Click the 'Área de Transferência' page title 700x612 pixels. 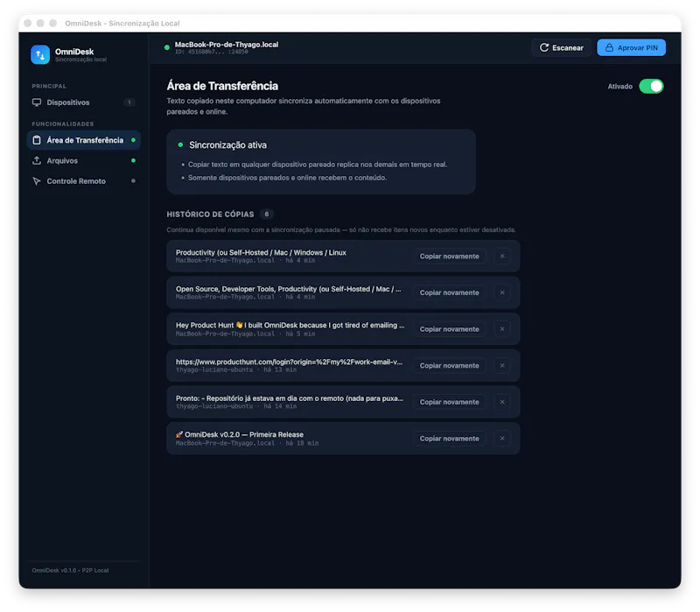(x=222, y=86)
